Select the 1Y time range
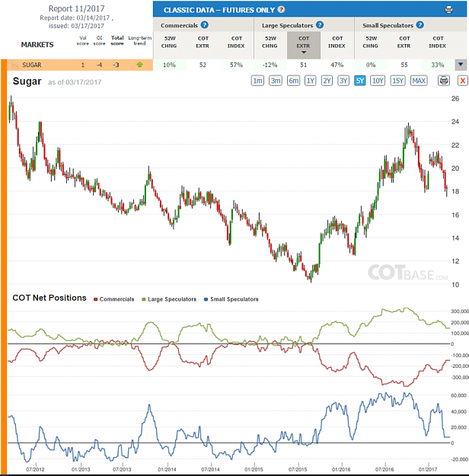 [310, 81]
